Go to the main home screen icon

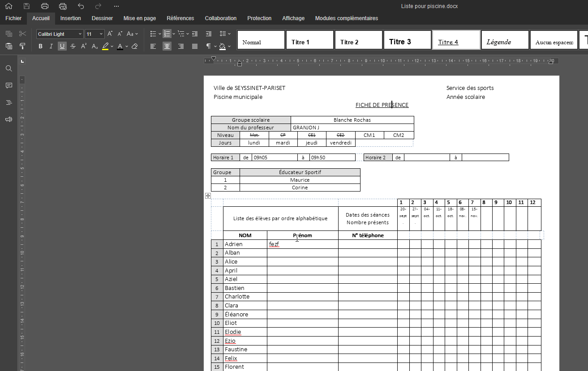click(x=9, y=6)
